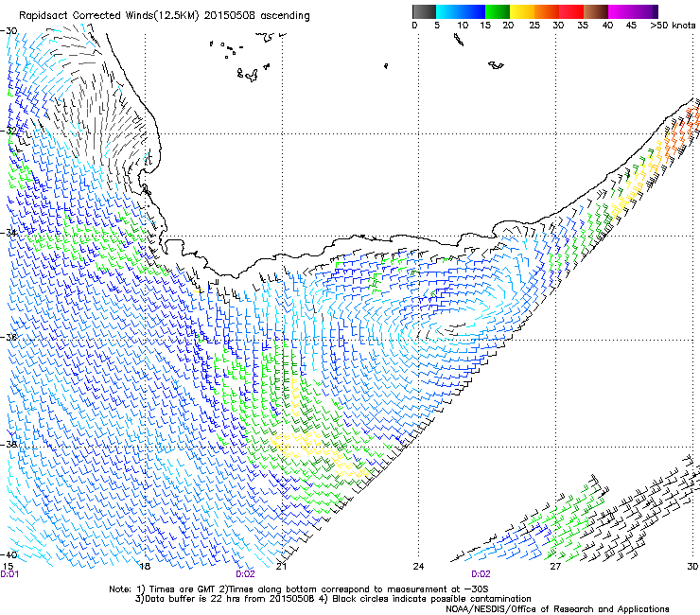700x615 pixels.
Task: Click the note line 'Times are GMT'
Action: [x=183, y=589]
